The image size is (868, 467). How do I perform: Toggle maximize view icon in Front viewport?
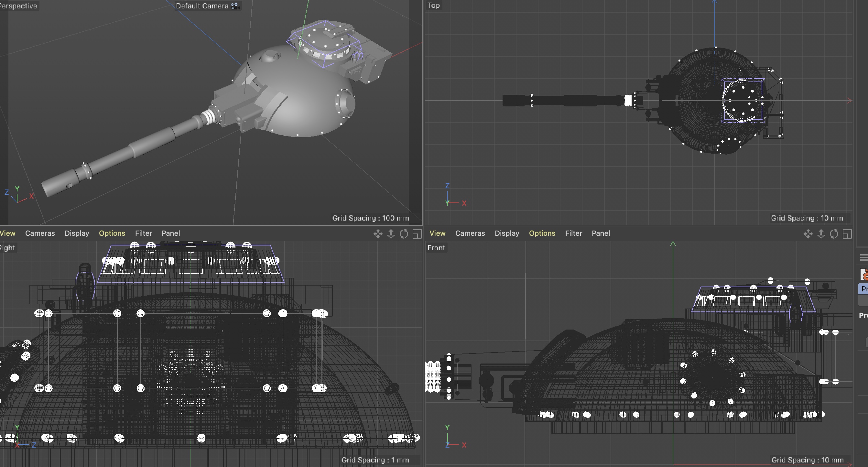847,234
